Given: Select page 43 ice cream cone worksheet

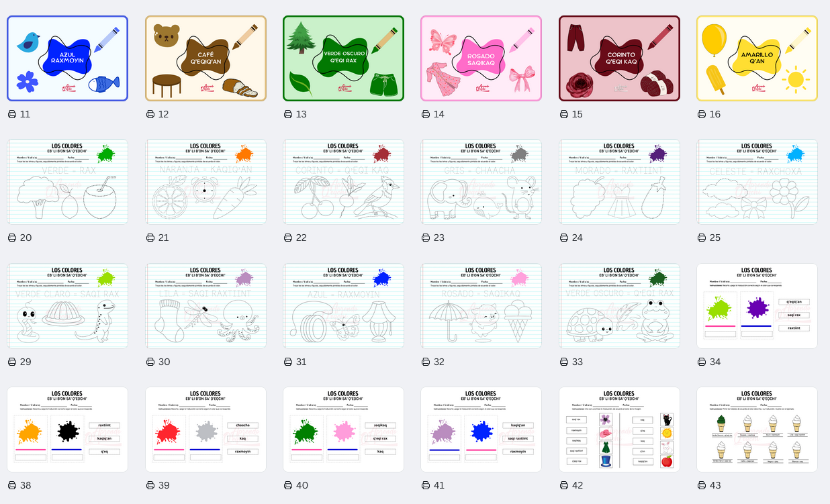Looking at the screenshot, I should pos(757,430).
